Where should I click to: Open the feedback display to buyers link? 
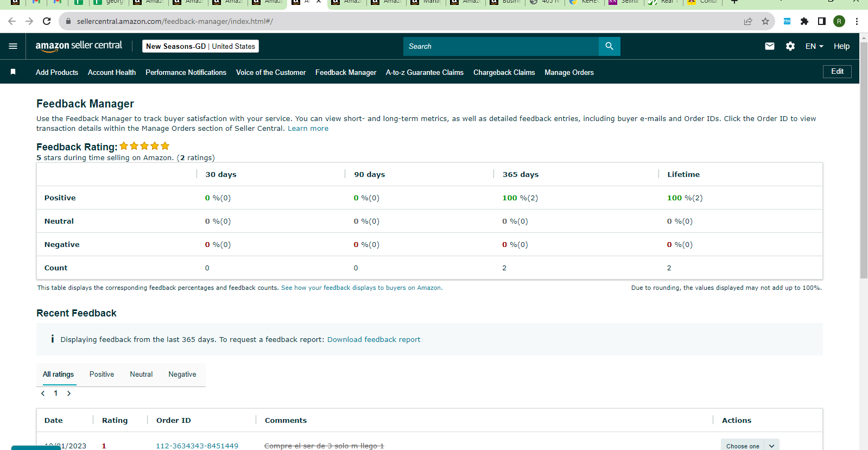(x=362, y=288)
